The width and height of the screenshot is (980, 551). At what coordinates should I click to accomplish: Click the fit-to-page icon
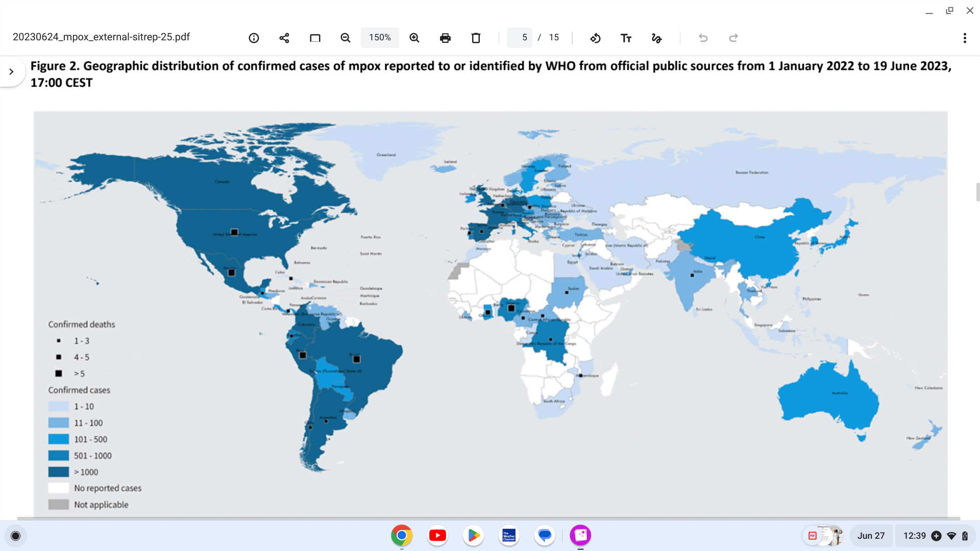[315, 38]
